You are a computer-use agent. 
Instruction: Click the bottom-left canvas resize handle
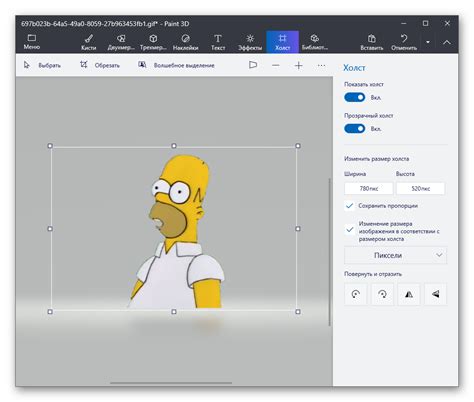pos(50,312)
